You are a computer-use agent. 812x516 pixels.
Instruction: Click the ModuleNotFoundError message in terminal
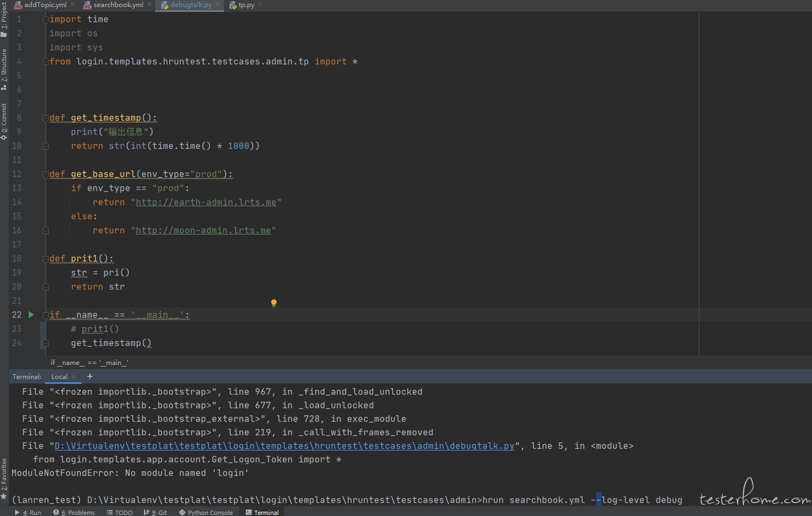(130, 473)
